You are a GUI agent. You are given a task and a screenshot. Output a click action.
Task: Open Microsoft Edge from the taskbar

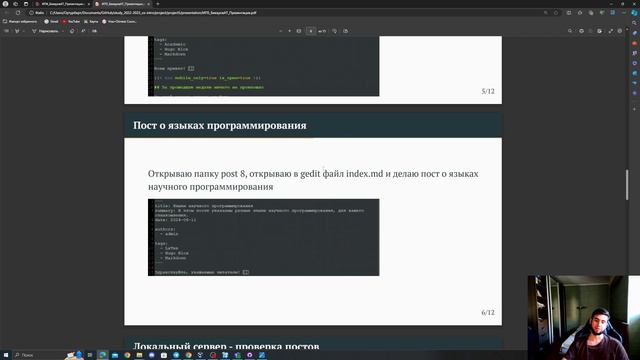(102, 355)
